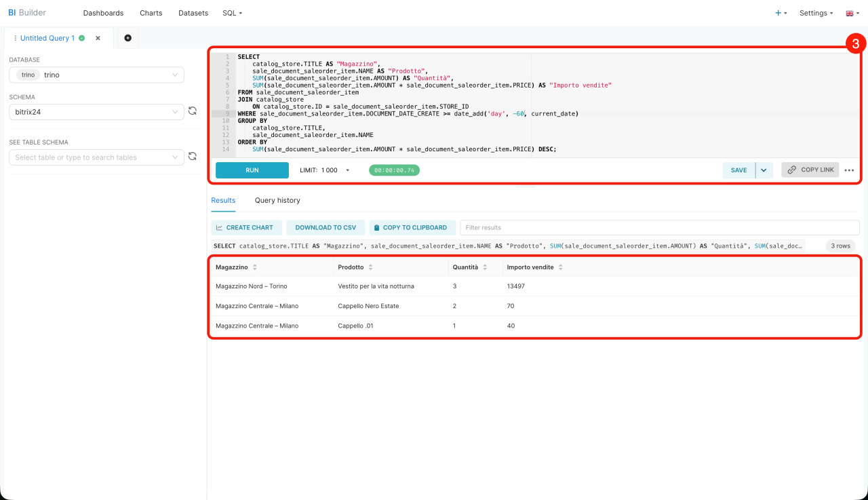Open the database trino dropdown
This screenshot has height=500, width=868.
click(x=96, y=75)
